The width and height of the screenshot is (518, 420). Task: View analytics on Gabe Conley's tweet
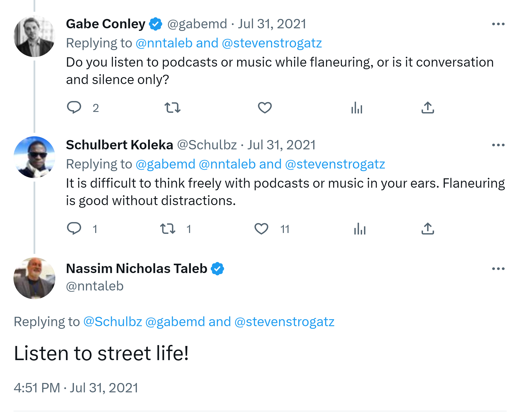click(x=357, y=107)
